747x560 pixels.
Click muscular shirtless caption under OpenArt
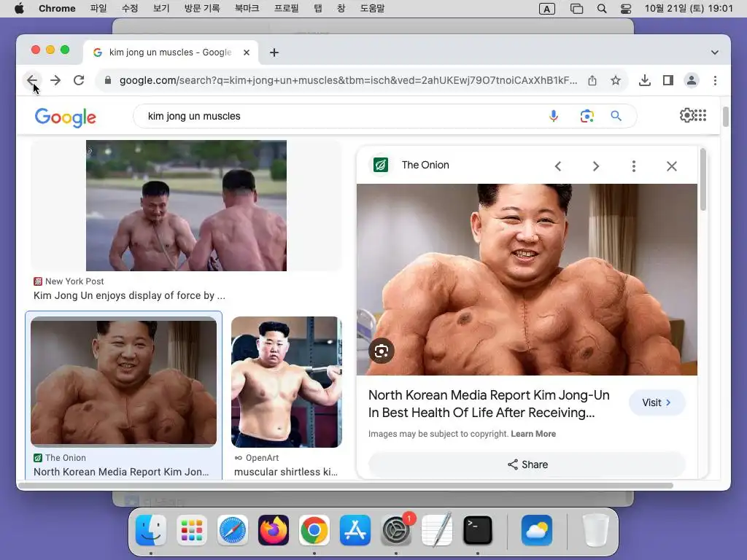[286, 472]
